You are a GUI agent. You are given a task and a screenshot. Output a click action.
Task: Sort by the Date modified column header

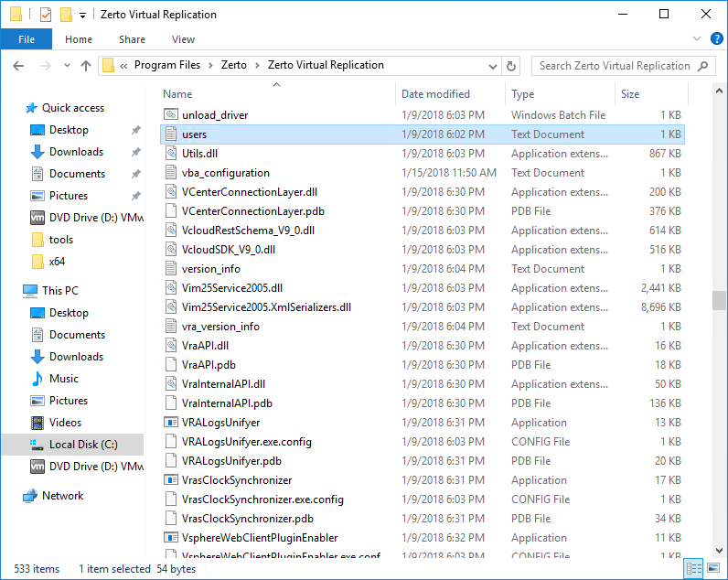pos(435,94)
